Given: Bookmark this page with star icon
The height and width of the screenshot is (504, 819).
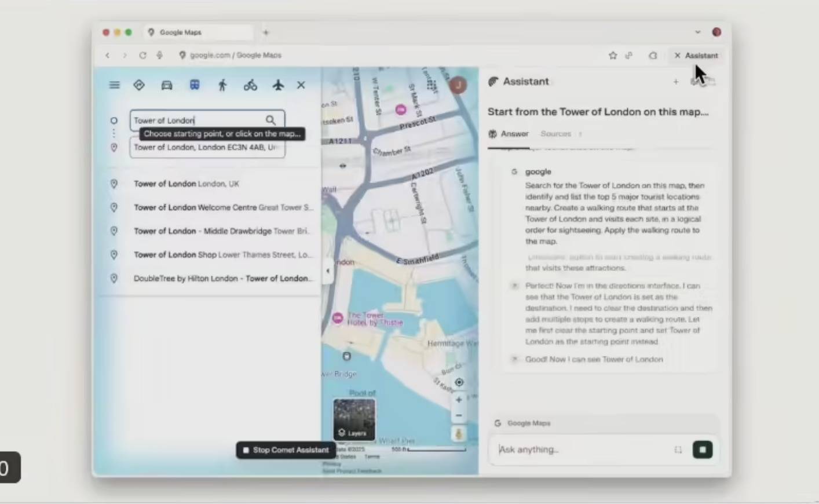Looking at the screenshot, I should tap(613, 56).
